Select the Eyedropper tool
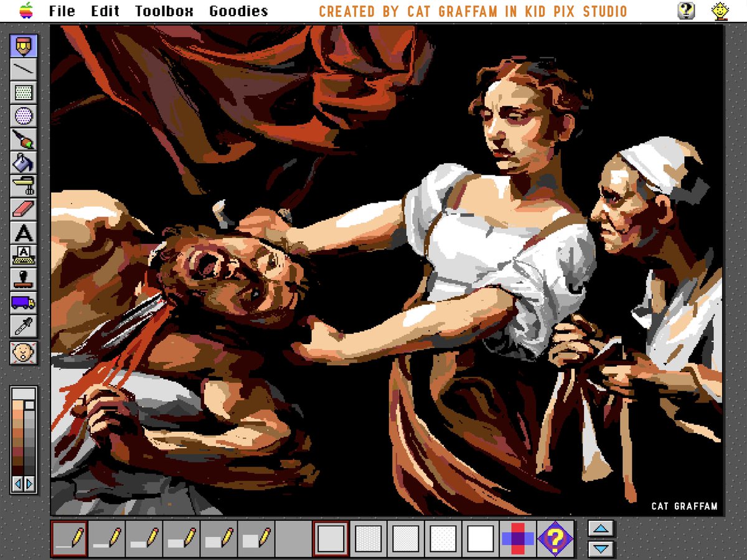The width and height of the screenshot is (747, 560). 24,325
